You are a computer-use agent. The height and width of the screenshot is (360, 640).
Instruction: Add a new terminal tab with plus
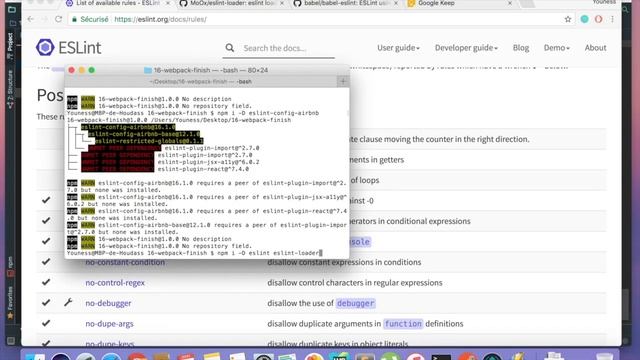pos(343,81)
